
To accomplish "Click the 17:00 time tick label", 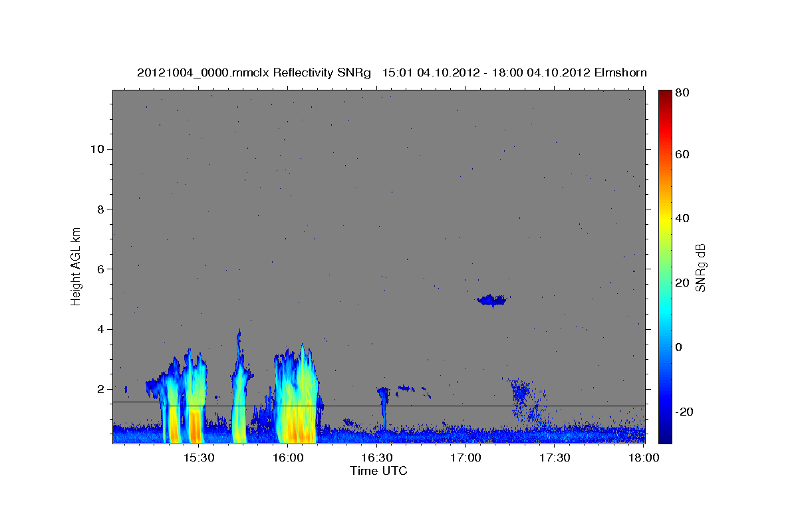I will click(x=465, y=458).
